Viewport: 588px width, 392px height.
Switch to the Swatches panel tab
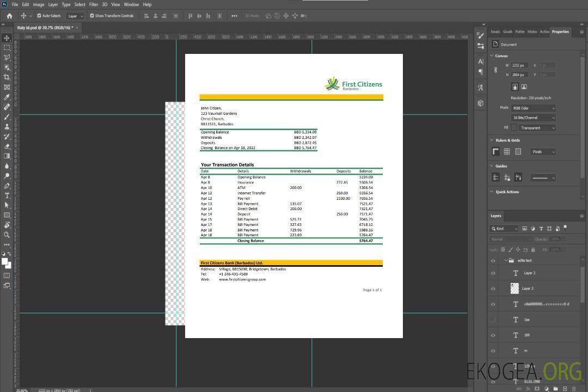[495, 32]
